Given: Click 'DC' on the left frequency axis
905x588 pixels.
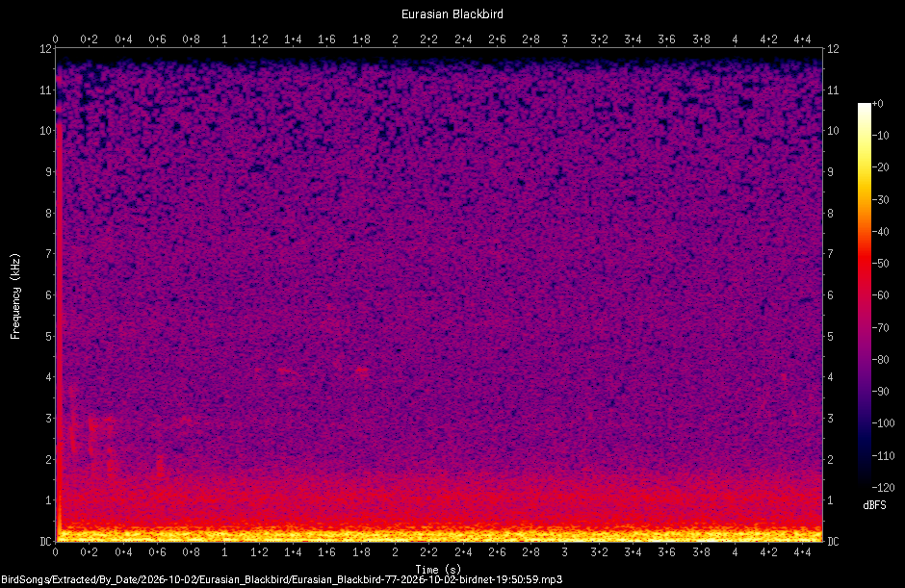Looking at the screenshot, I should pyautogui.click(x=45, y=541).
